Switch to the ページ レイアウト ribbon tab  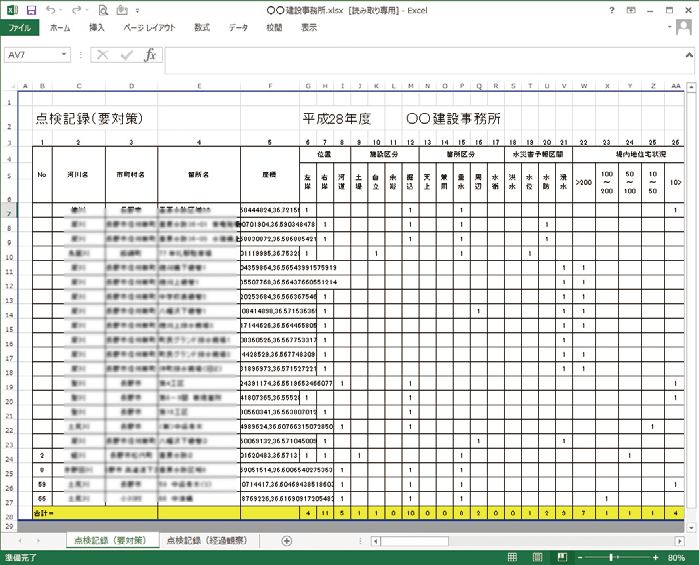149,28
